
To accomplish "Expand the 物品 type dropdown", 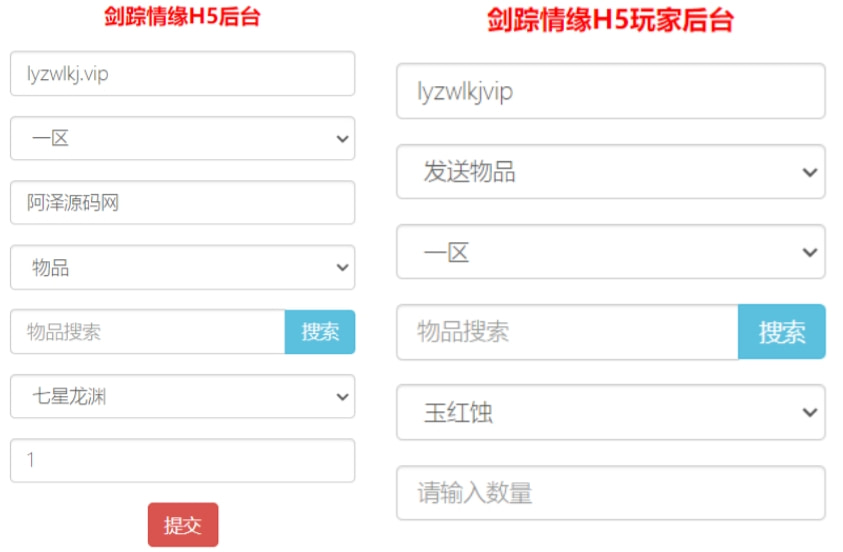I will click(182, 268).
